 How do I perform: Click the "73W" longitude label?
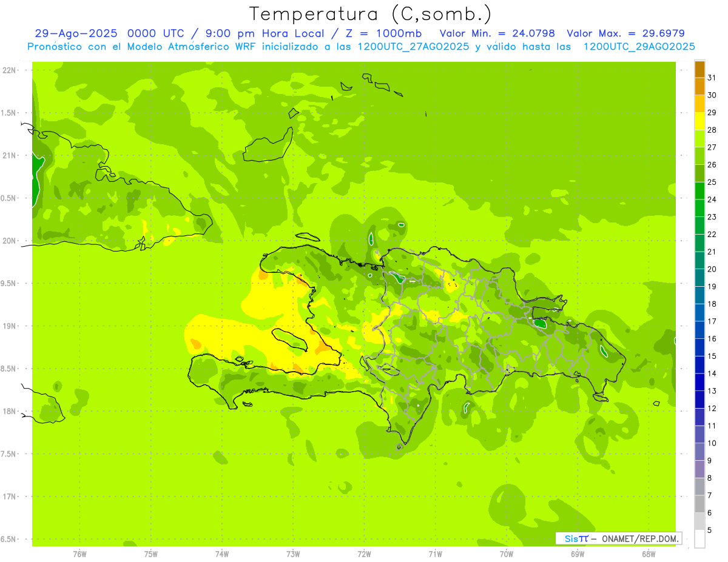pyautogui.click(x=293, y=554)
